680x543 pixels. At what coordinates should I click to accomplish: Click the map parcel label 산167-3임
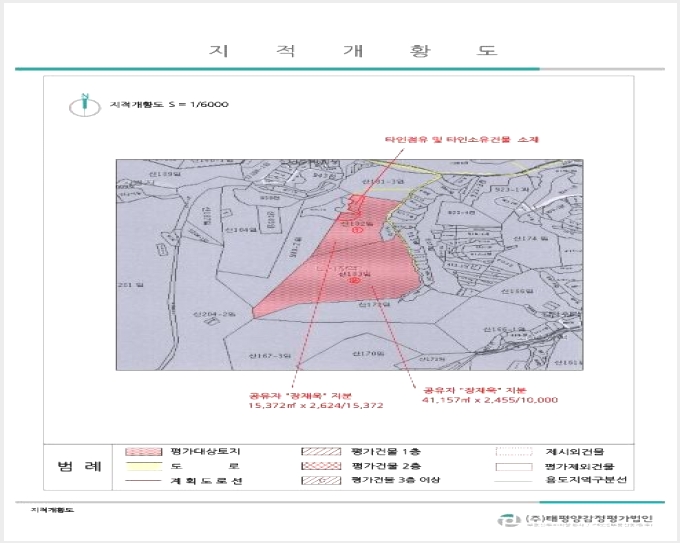(x=270, y=356)
